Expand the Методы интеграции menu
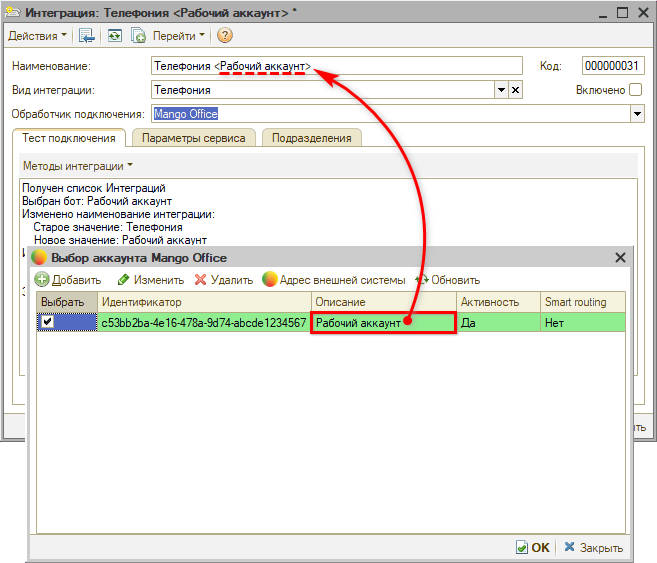The image size is (657, 563). tap(78, 166)
